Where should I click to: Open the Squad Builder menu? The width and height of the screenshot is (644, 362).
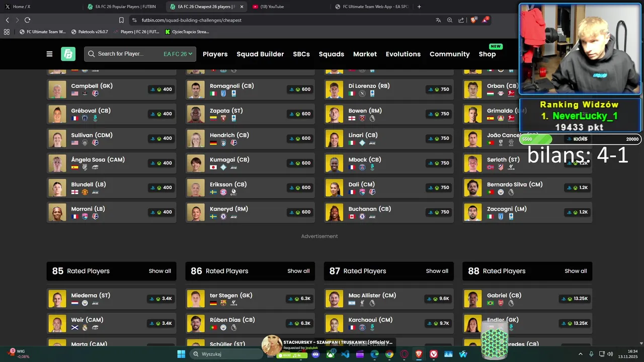tap(260, 54)
